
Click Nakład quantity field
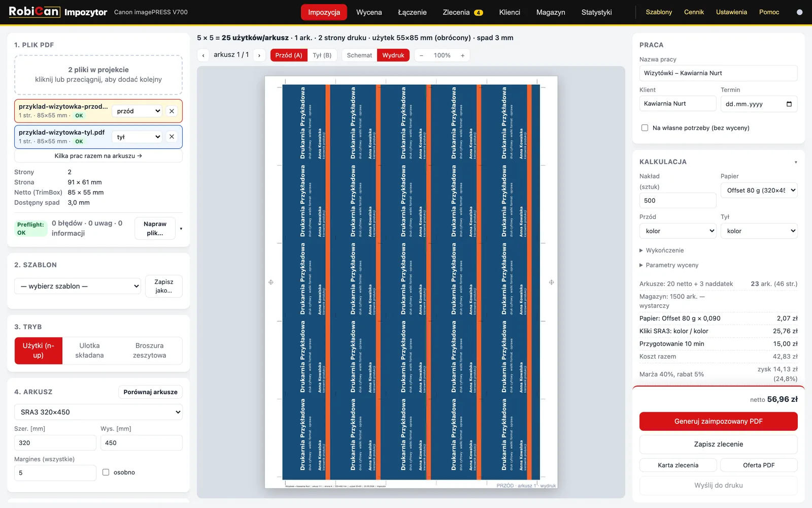[678, 201]
